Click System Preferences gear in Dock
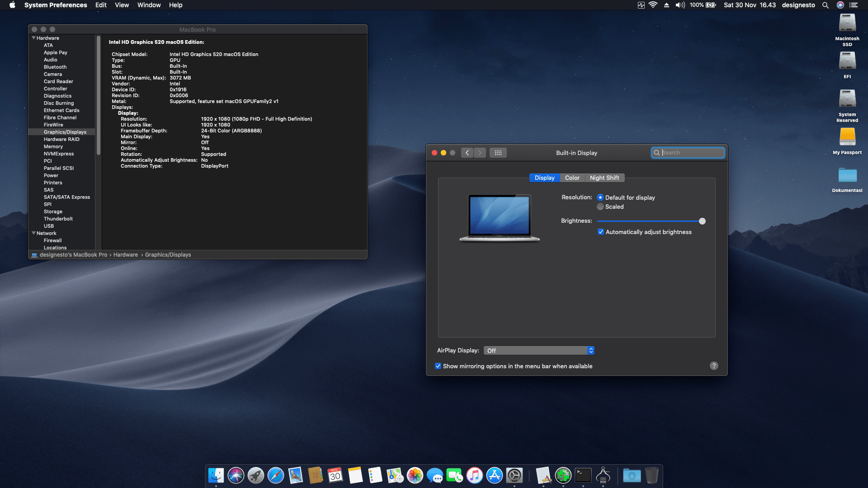Viewport: 868px width, 488px height. pos(514,475)
